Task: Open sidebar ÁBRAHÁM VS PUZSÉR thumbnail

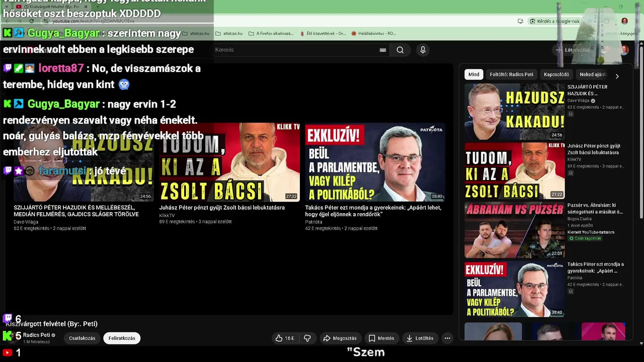Action: (x=514, y=230)
